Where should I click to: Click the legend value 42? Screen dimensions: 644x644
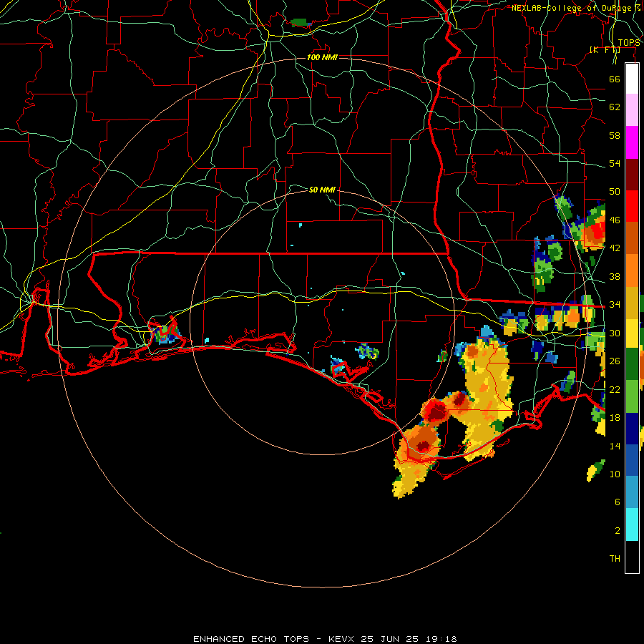tap(615, 248)
